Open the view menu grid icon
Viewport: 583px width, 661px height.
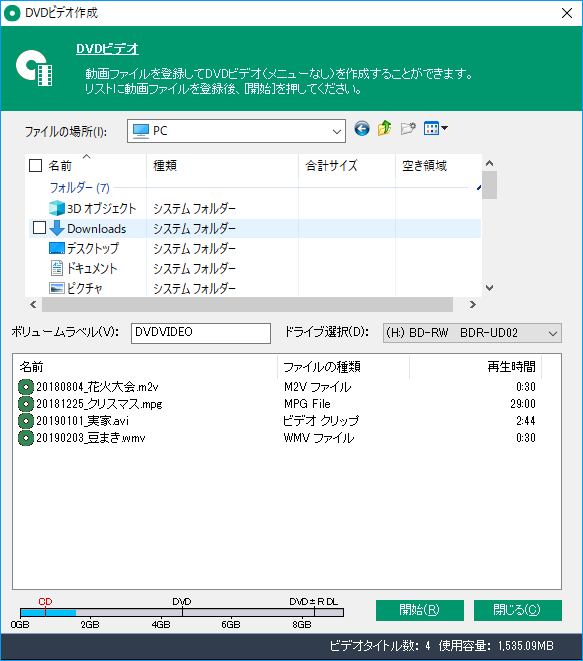click(435, 128)
